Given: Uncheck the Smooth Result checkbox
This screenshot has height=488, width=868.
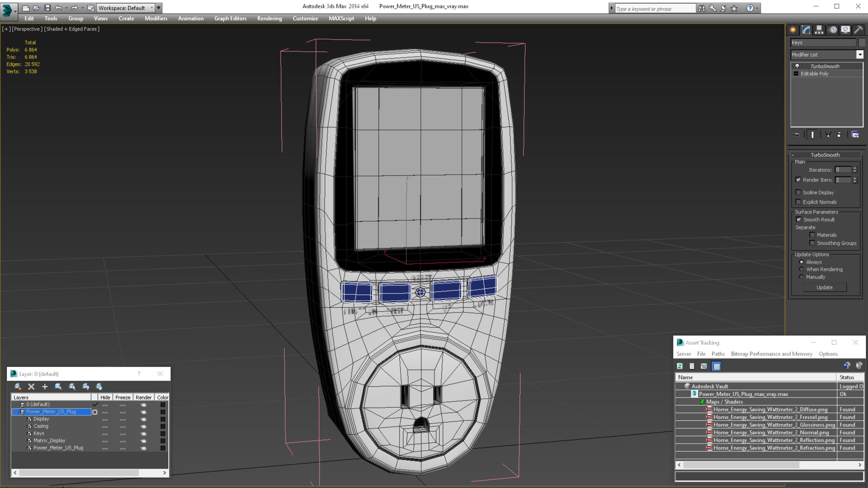Looking at the screenshot, I should 798,219.
